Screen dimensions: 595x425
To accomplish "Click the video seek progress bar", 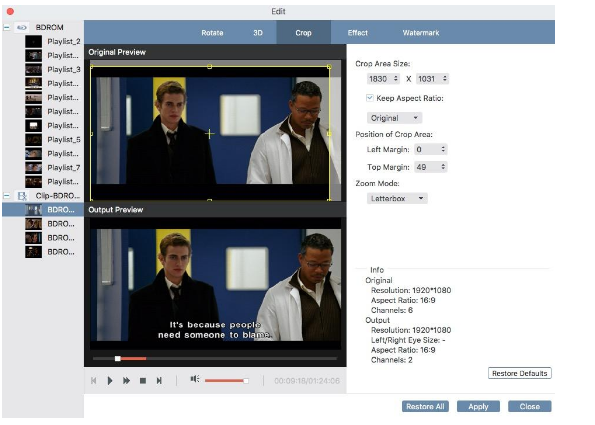I will pos(214,358).
